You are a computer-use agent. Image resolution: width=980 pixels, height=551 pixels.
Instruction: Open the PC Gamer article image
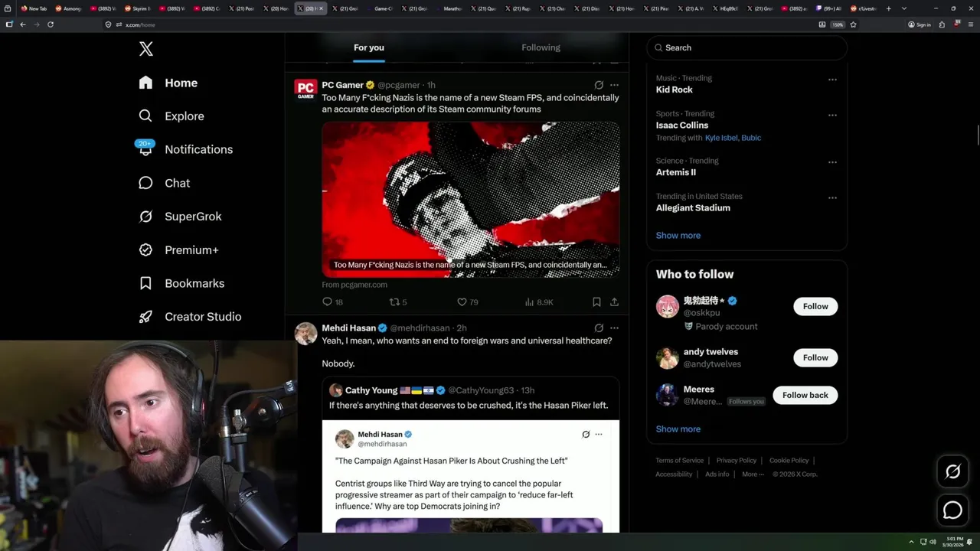coord(471,199)
